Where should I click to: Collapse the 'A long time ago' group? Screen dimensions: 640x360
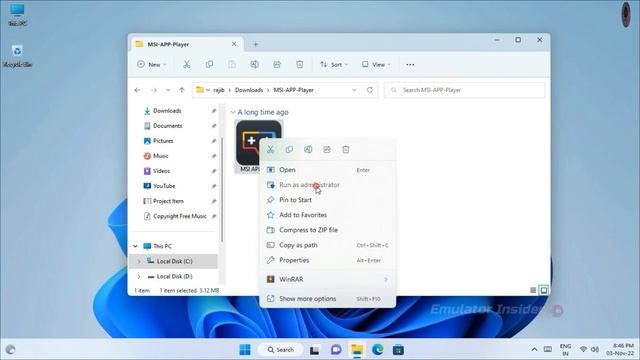[233, 112]
